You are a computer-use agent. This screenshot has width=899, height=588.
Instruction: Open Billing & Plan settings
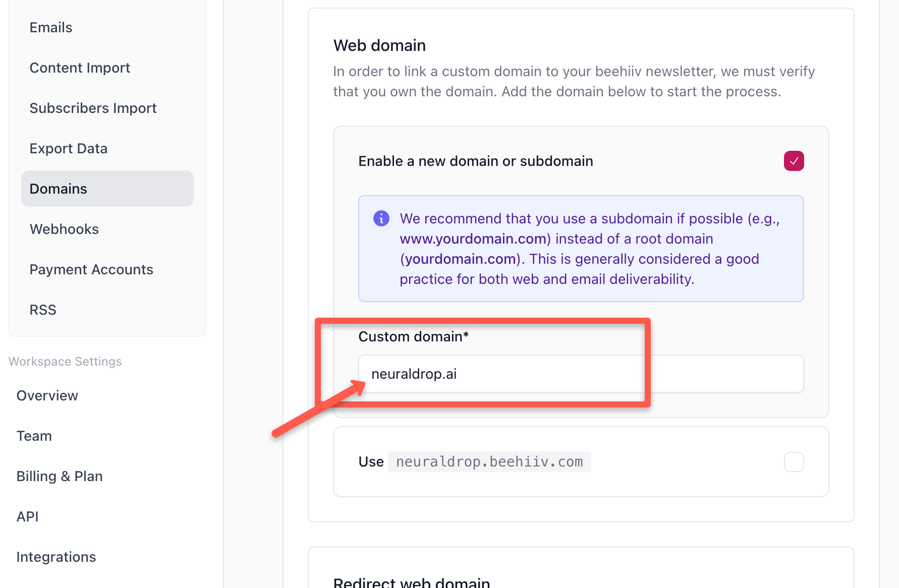[59, 476]
